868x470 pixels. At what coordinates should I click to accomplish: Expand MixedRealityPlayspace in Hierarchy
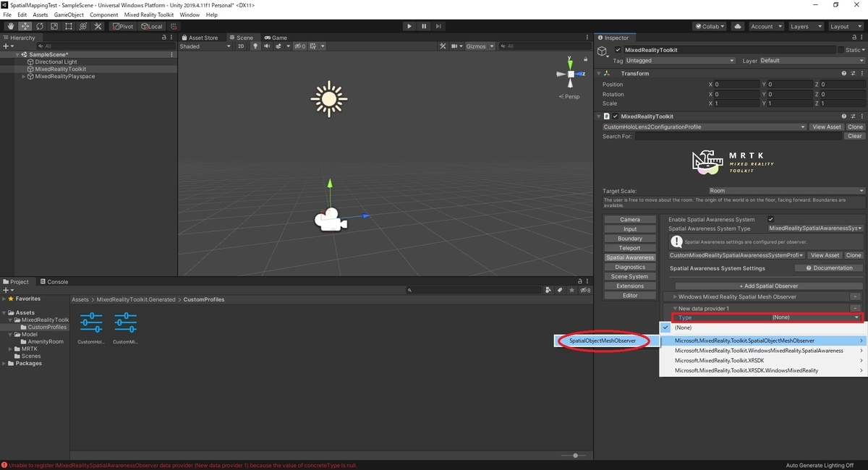pyautogui.click(x=23, y=76)
